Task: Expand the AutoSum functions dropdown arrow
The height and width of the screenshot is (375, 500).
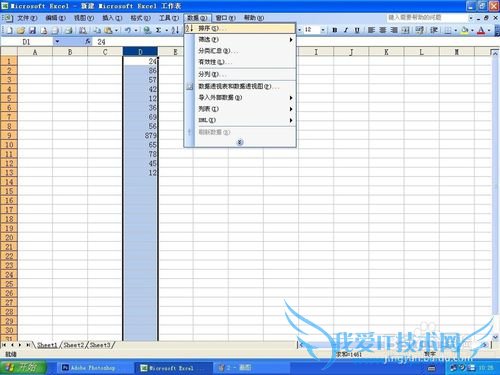Action: (166, 30)
